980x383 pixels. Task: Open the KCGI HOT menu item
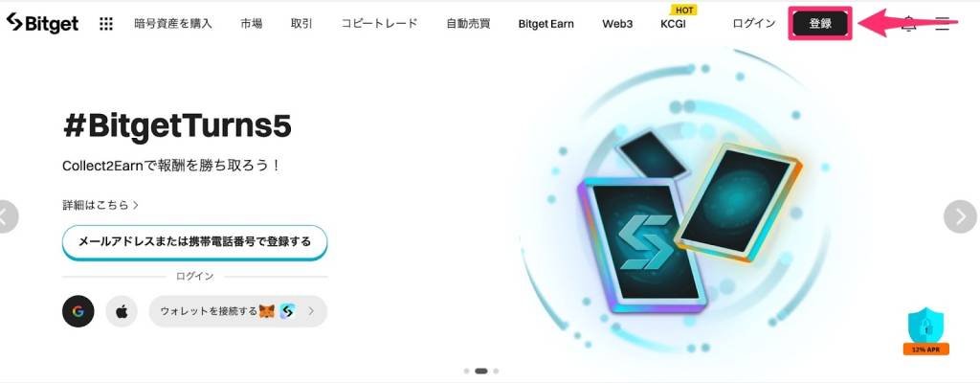point(678,21)
